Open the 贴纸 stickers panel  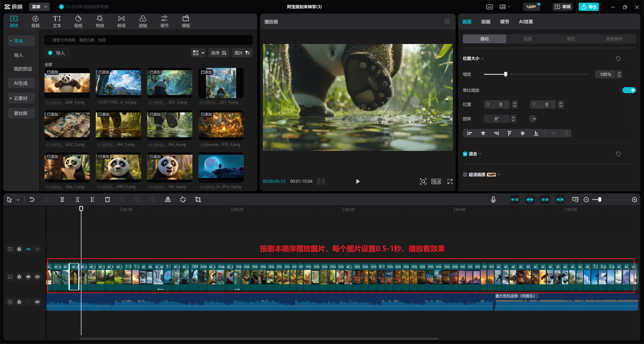78,22
